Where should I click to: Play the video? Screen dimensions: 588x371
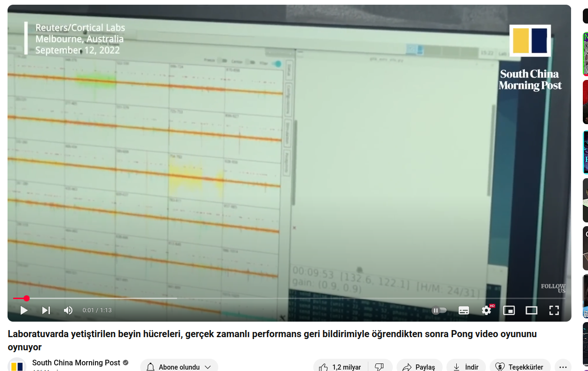point(24,310)
